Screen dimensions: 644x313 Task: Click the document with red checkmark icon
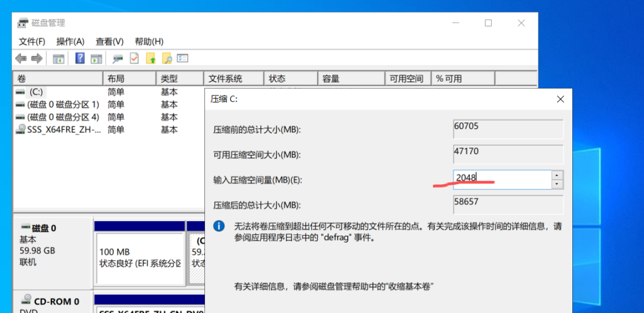coord(134,58)
